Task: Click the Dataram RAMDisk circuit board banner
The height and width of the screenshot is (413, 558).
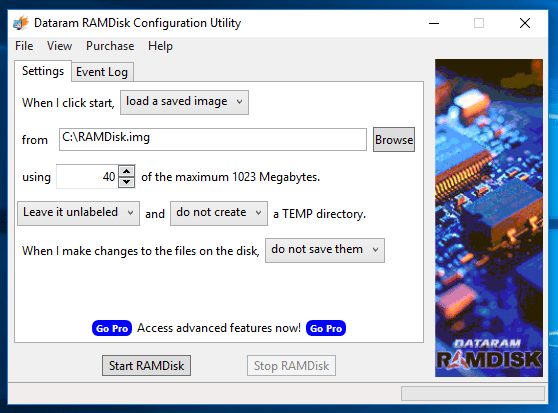Action: coord(489,218)
